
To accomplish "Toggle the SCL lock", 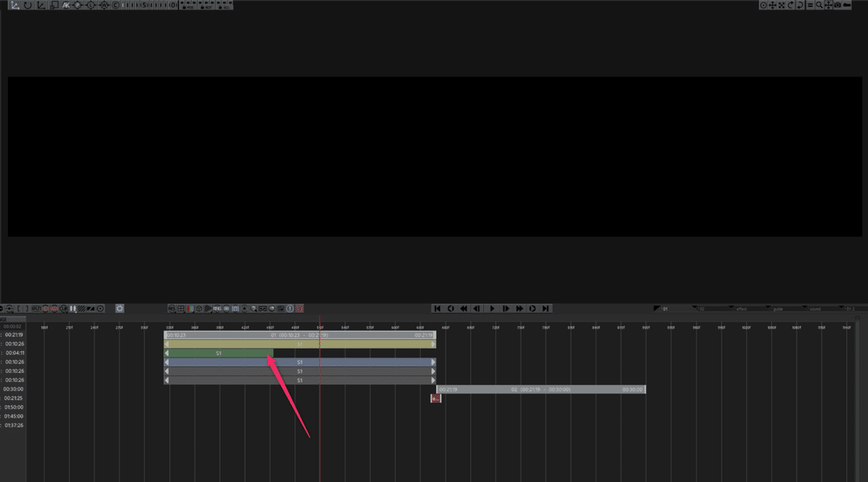I will coord(226,7).
